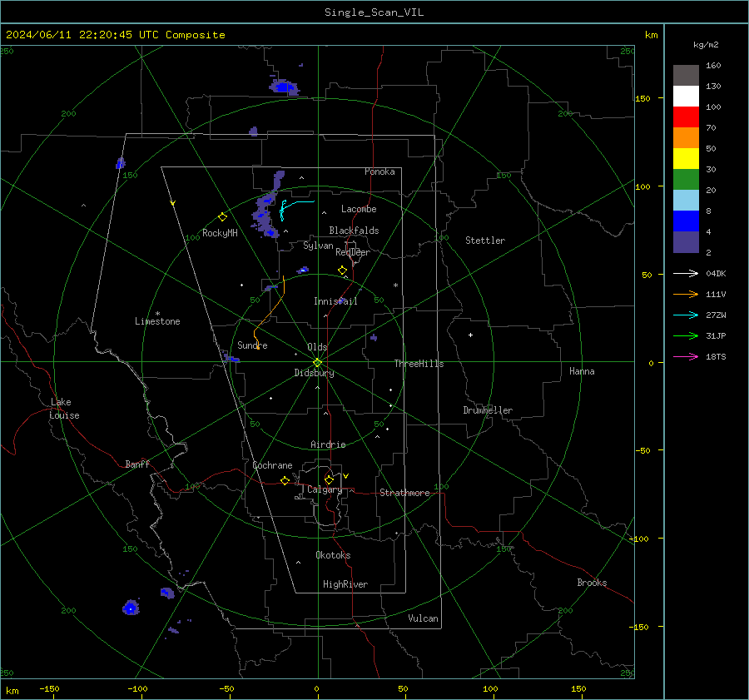
Task: Click the purple 2–4 legend swatch
Action: point(686,241)
